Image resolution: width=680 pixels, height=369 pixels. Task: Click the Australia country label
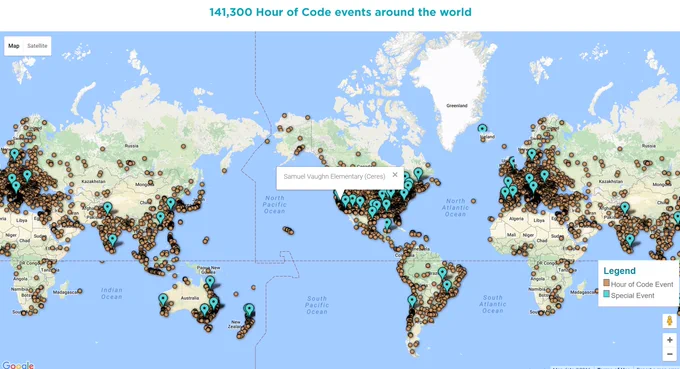tap(190, 298)
